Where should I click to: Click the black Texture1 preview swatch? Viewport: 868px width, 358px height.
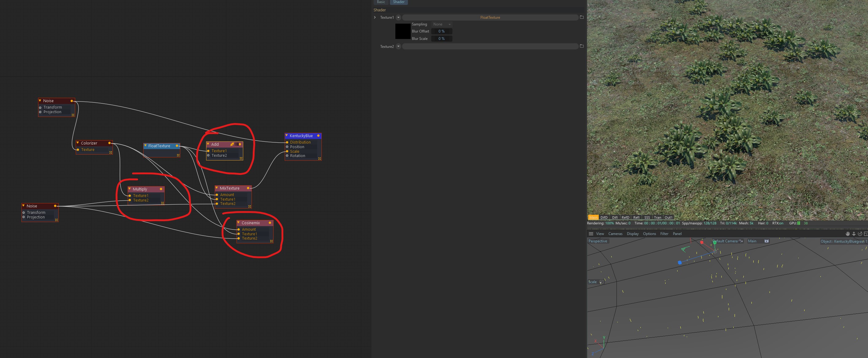[403, 31]
